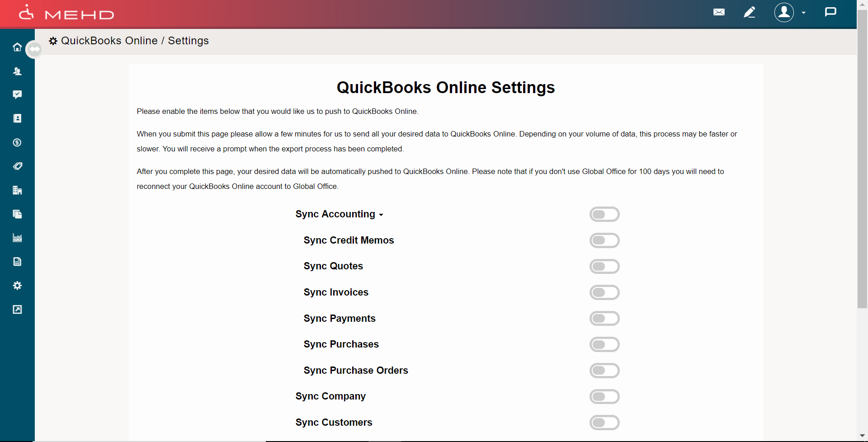868x442 pixels.
Task: Open the area chart reports icon
Action: click(x=17, y=238)
